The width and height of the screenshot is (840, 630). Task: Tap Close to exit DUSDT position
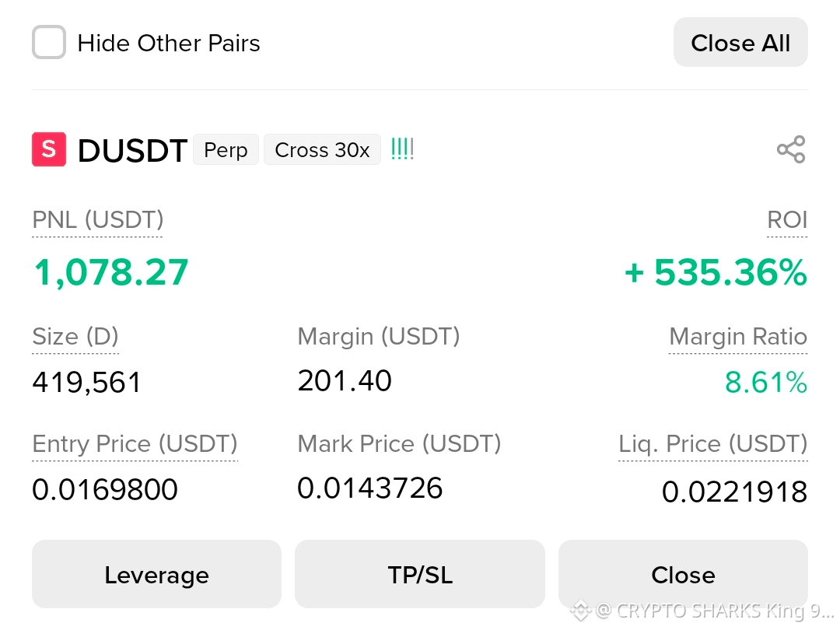click(x=683, y=574)
